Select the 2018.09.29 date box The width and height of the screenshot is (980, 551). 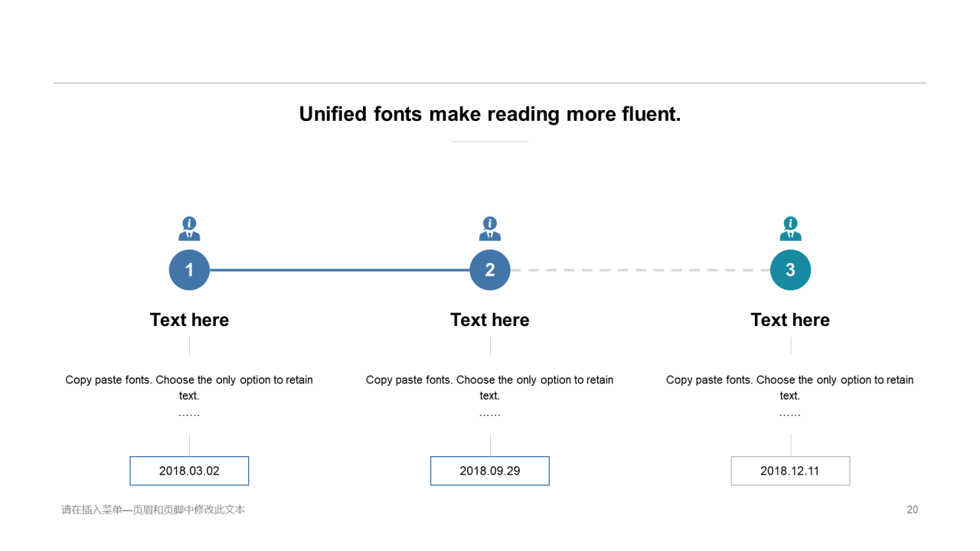tap(490, 471)
